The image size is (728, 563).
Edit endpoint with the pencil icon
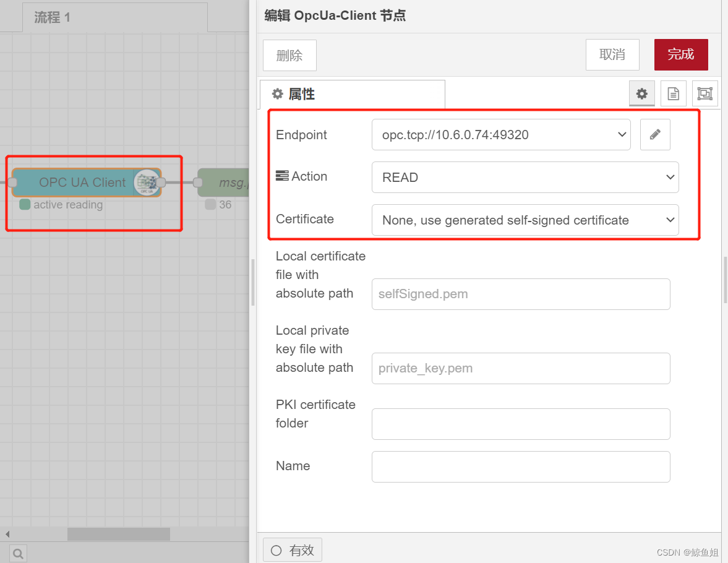pyautogui.click(x=654, y=135)
